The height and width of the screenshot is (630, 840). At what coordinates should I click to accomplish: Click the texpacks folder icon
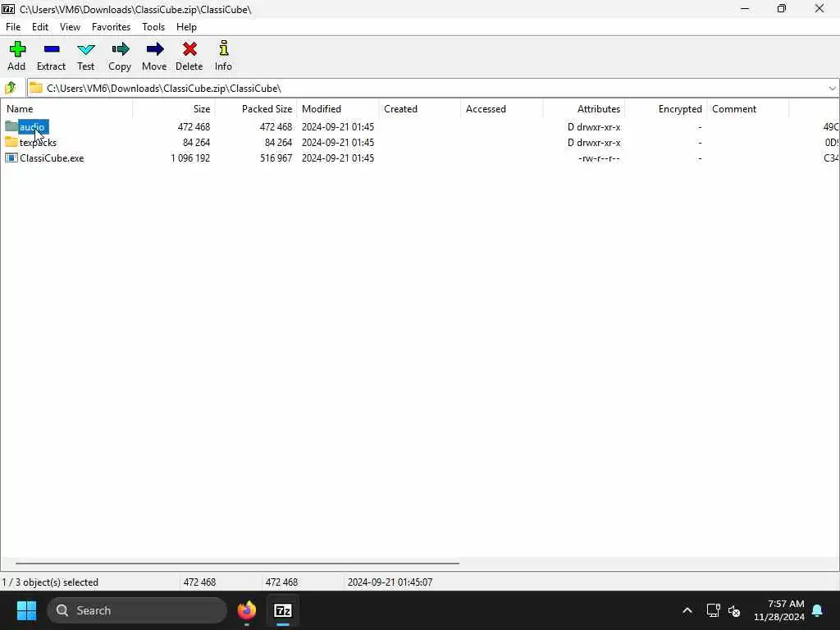click(11, 142)
